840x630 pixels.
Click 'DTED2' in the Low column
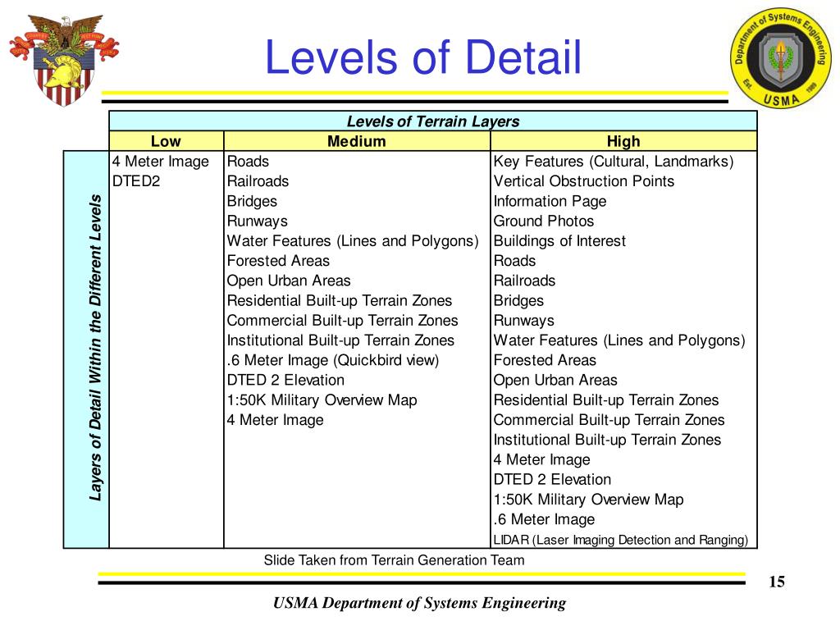pos(136,181)
